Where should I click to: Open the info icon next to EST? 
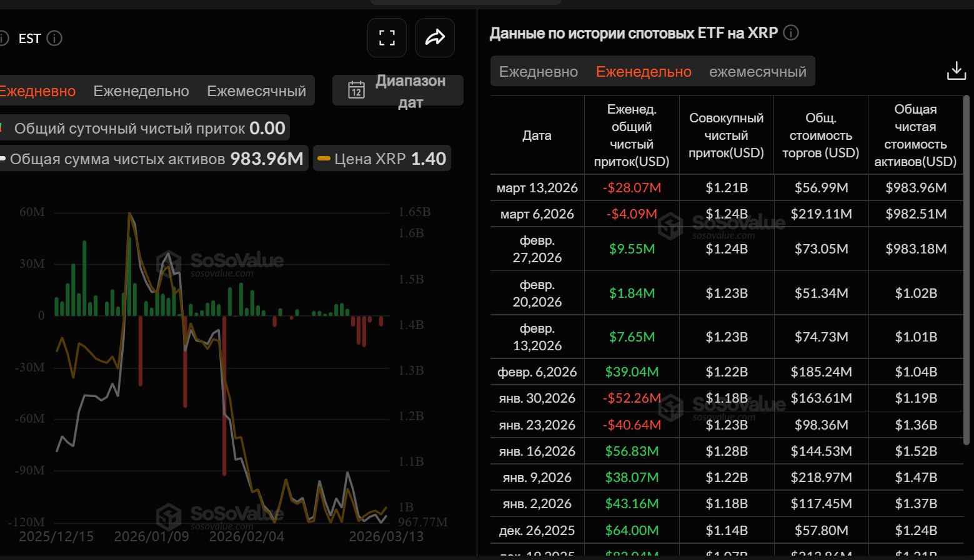pyautogui.click(x=55, y=39)
